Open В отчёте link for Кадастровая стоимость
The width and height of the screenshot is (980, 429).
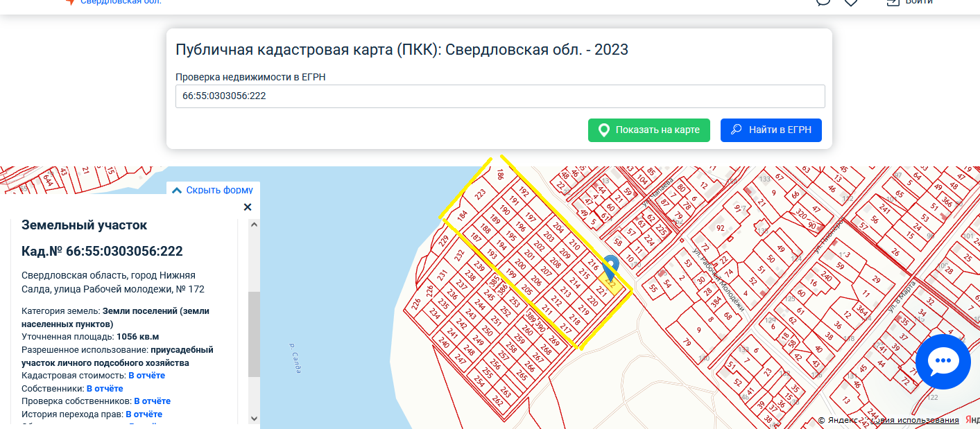click(146, 376)
